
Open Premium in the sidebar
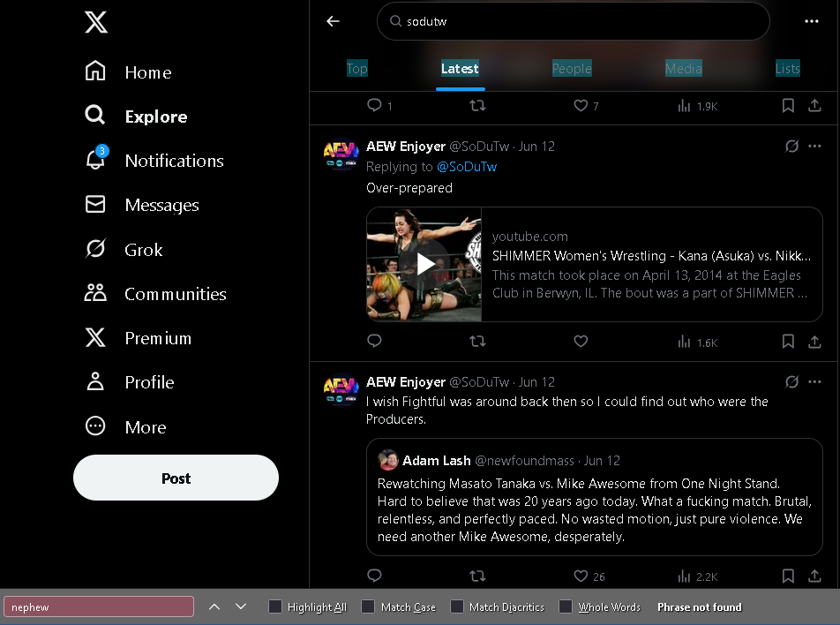click(139, 338)
